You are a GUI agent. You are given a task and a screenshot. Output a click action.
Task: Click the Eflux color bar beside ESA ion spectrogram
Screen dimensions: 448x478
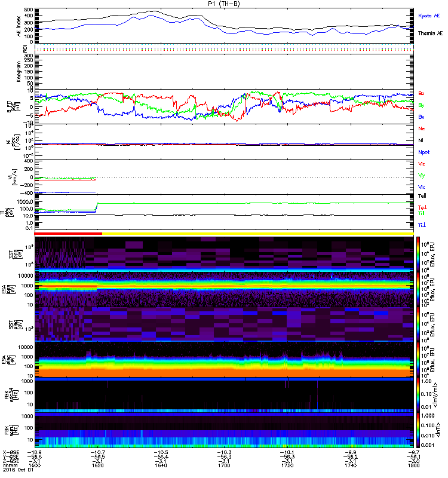point(418,289)
